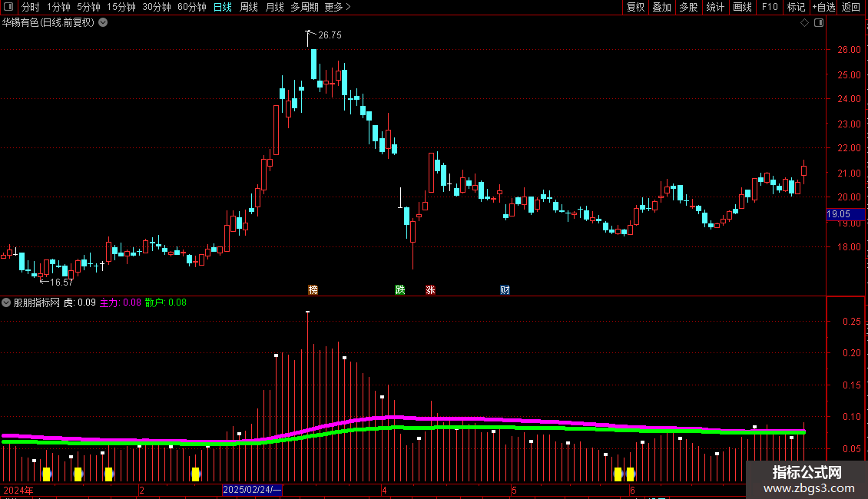Click the 2024年 timeline label
The width and height of the screenshot is (868, 499).
click(18, 490)
